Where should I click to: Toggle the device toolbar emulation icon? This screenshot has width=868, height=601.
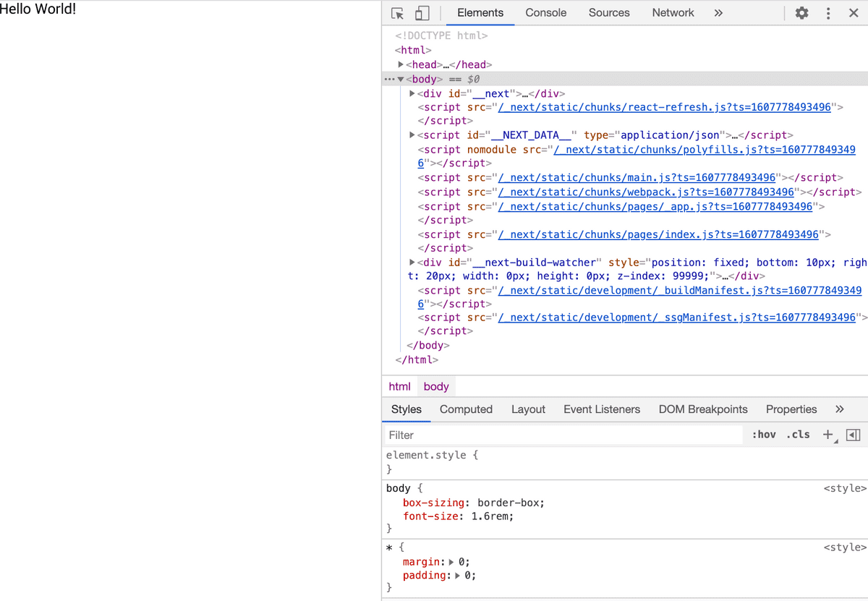tap(422, 13)
